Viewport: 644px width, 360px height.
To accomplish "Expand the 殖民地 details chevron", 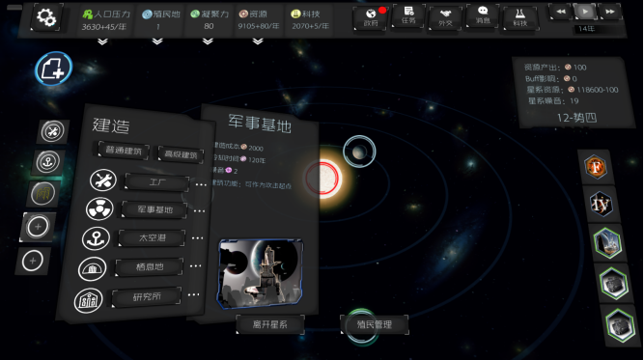I will 157,42.
